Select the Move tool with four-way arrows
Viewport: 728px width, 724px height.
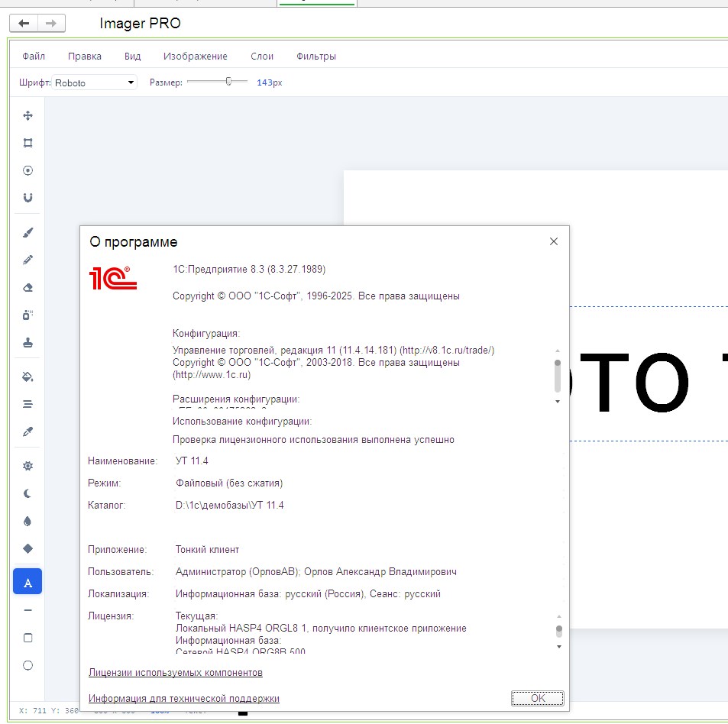coord(28,115)
